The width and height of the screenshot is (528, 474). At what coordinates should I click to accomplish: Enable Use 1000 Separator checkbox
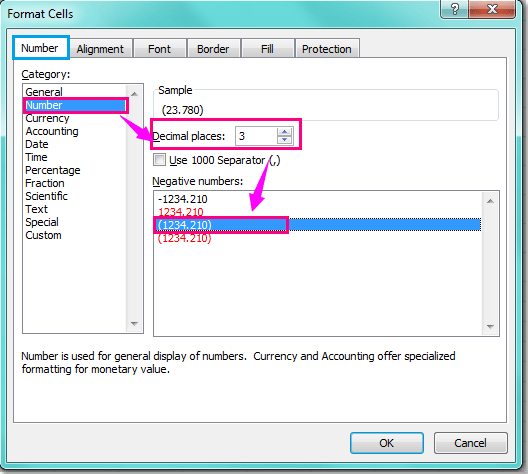159,160
